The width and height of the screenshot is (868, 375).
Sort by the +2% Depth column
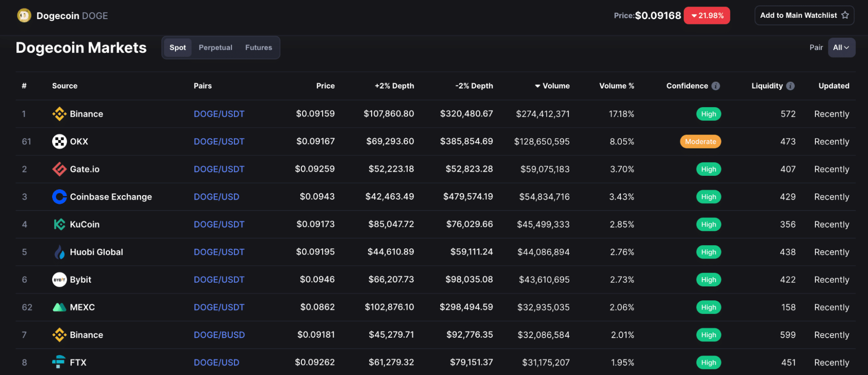tap(394, 86)
